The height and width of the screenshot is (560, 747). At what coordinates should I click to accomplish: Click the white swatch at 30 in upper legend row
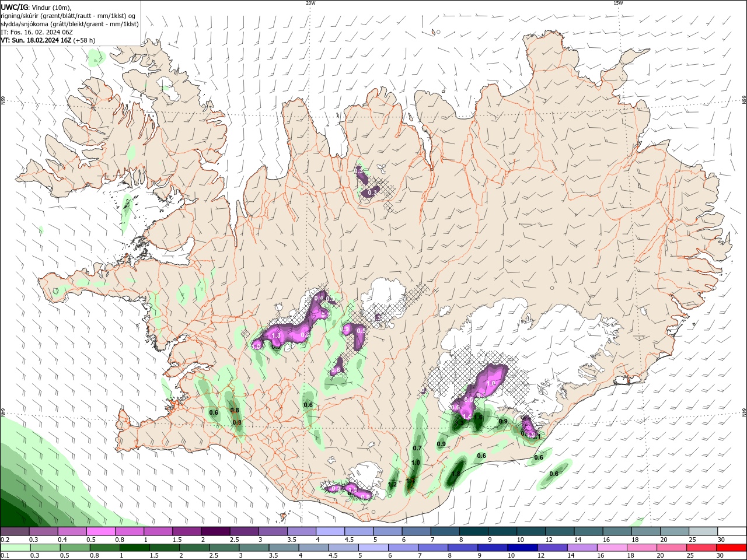click(732, 531)
